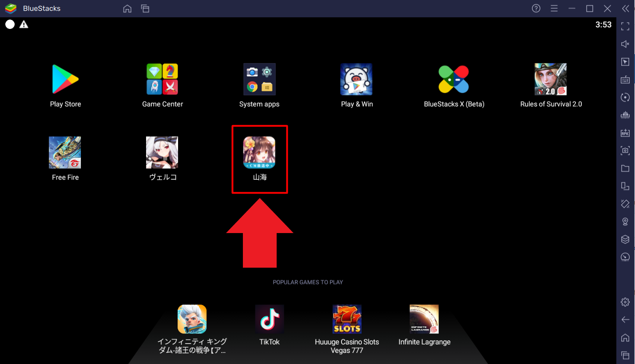Open the set location pin icon

coord(625,222)
